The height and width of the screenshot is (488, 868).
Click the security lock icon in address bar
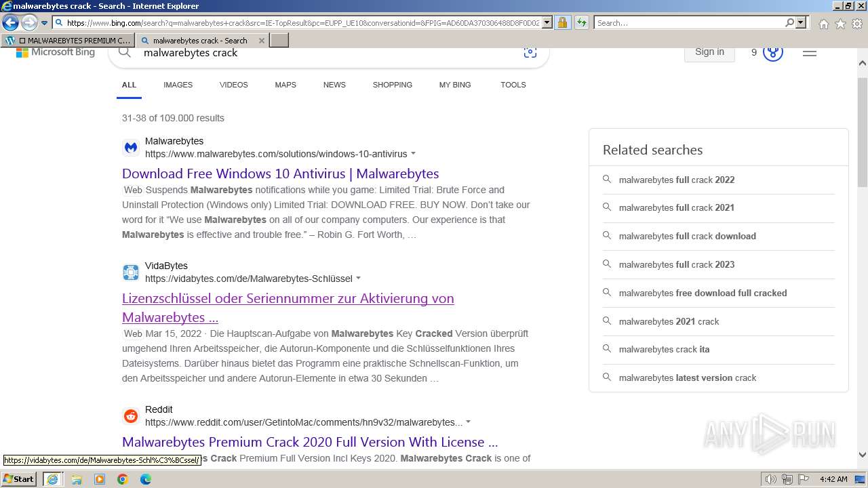click(x=562, y=23)
